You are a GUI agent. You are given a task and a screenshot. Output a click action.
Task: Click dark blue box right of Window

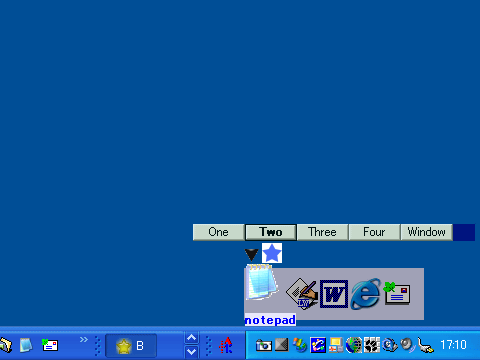(x=464, y=232)
